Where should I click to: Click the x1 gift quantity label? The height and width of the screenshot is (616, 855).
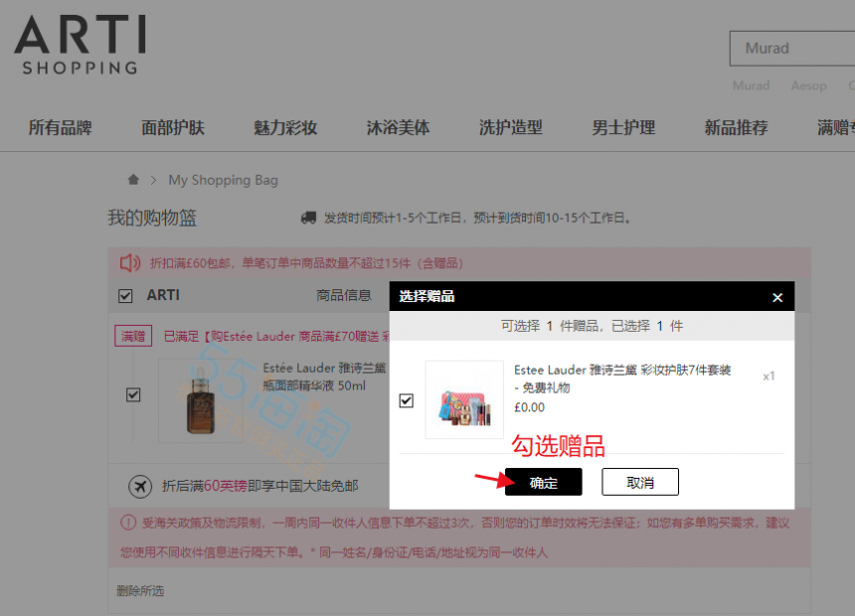[769, 377]
